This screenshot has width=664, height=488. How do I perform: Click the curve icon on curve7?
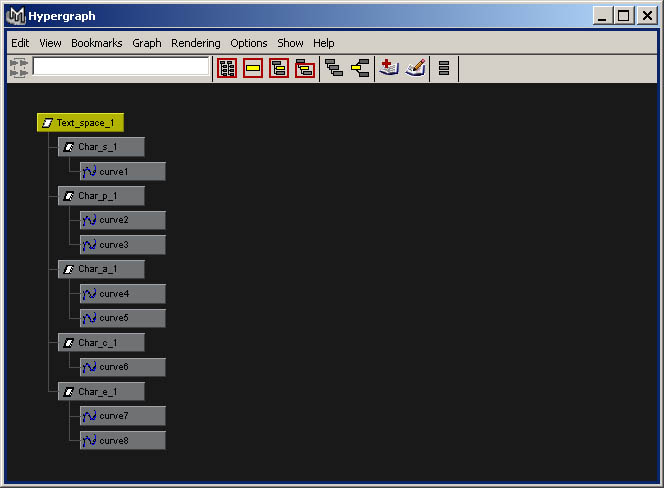[89, 416]
